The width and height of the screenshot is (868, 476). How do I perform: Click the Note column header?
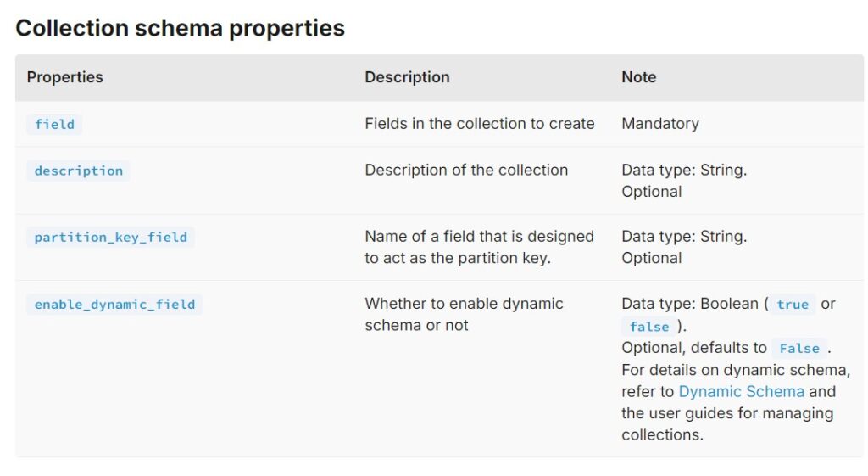[x=638, y=77]
